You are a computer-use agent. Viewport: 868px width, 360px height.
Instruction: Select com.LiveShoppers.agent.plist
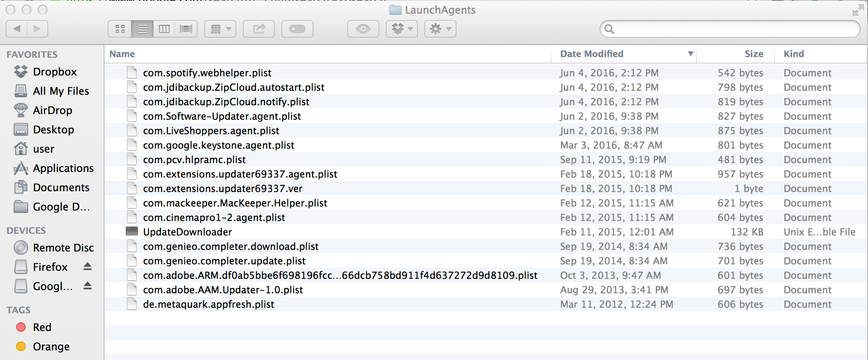[211, 131]
